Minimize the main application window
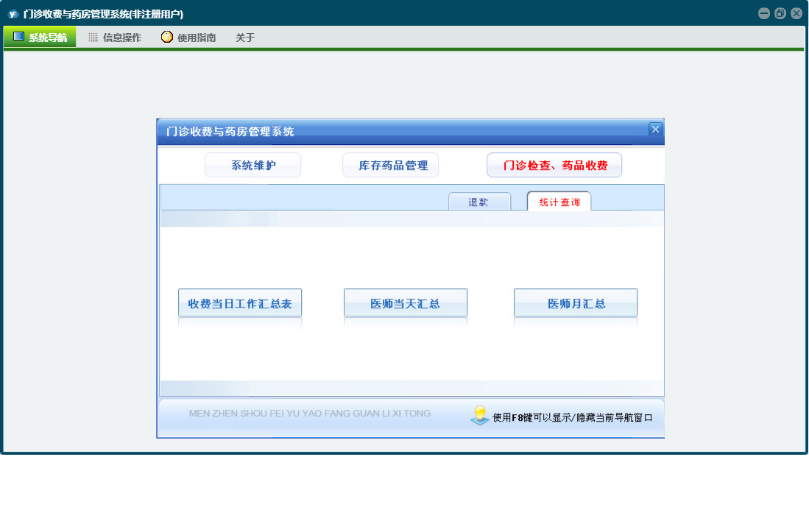 764,13
